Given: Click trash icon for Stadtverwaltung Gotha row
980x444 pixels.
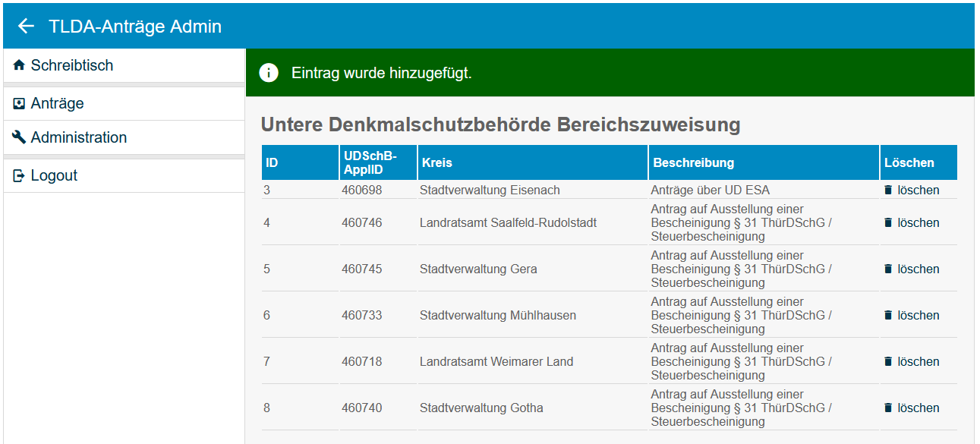Looking at the screenshot, I should click(x=888, y=408).
